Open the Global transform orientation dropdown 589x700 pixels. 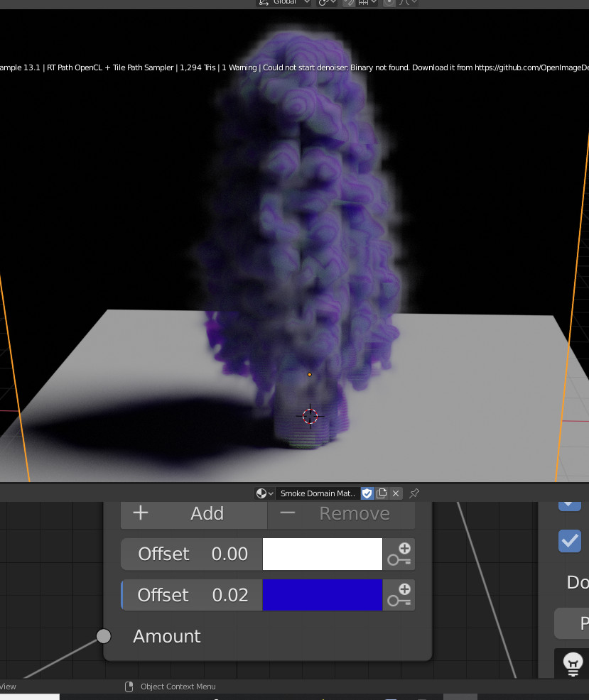point(284,2)
